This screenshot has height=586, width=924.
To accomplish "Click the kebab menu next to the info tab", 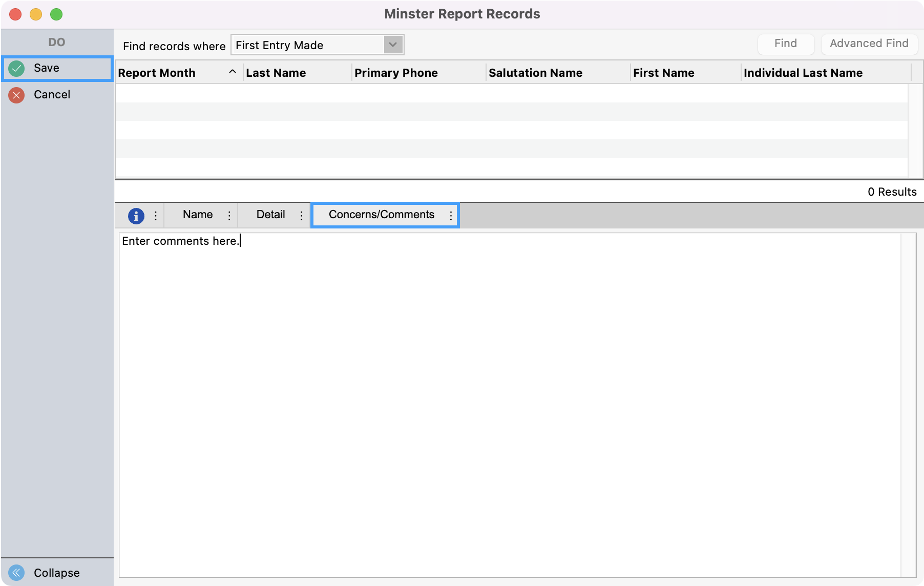I will click(155, 215).
